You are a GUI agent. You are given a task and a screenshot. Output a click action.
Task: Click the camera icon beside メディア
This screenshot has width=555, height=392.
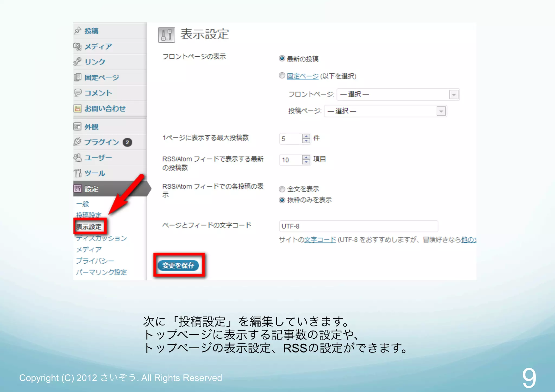[78, 46]
